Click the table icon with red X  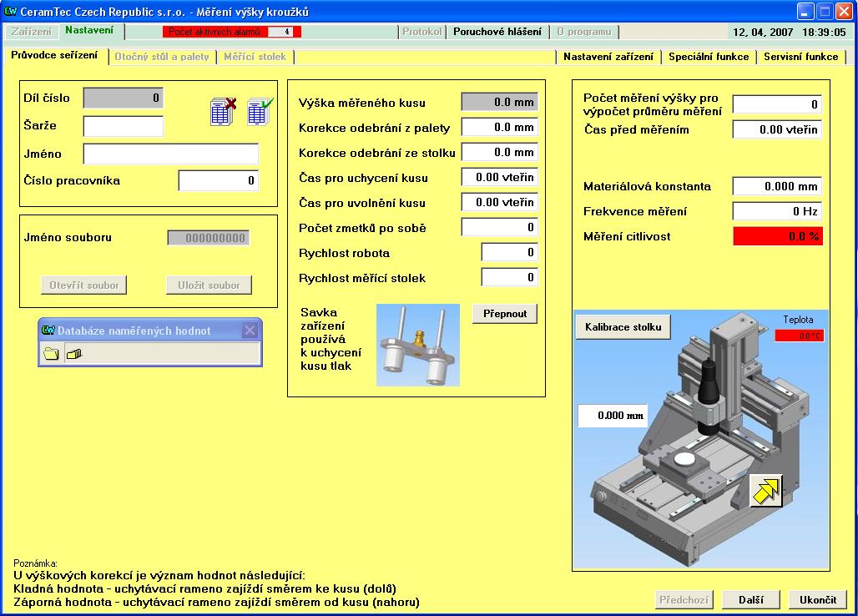[x=224, y=112]
